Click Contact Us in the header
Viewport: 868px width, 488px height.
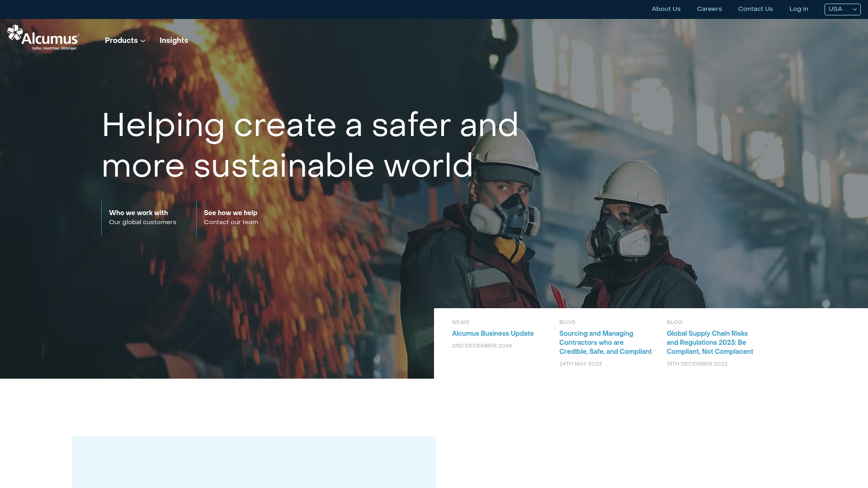pyautogui.click(x=755, y=9)
